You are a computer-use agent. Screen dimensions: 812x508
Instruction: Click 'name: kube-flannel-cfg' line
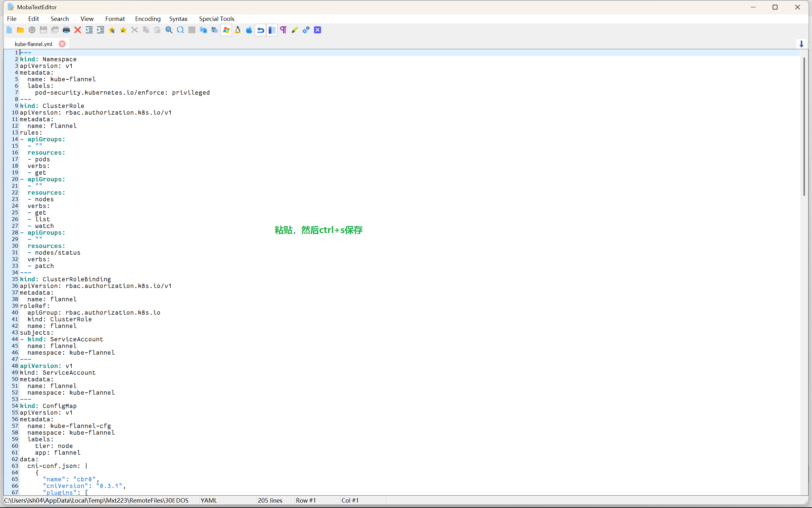coord(69,426)
